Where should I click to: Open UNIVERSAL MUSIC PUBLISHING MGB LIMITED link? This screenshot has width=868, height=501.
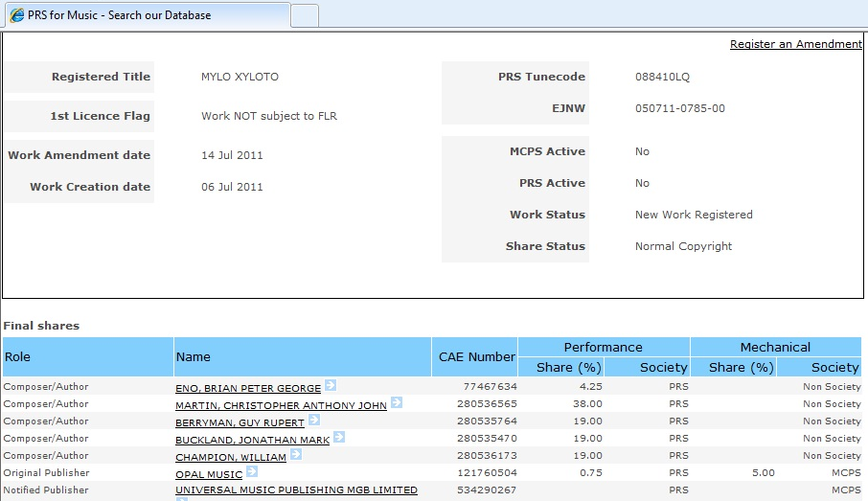[296, 490]
